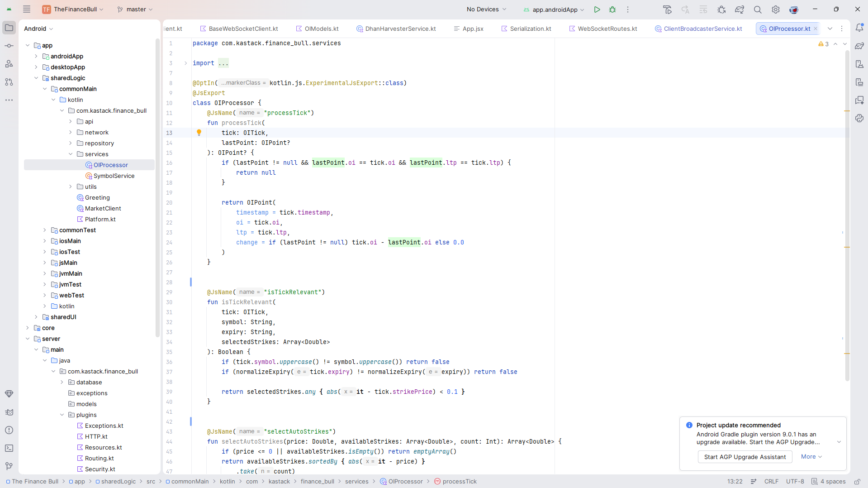868x488 pixels.
Task: Open Pull Requests tool window icon
Action: click(9, 82)
